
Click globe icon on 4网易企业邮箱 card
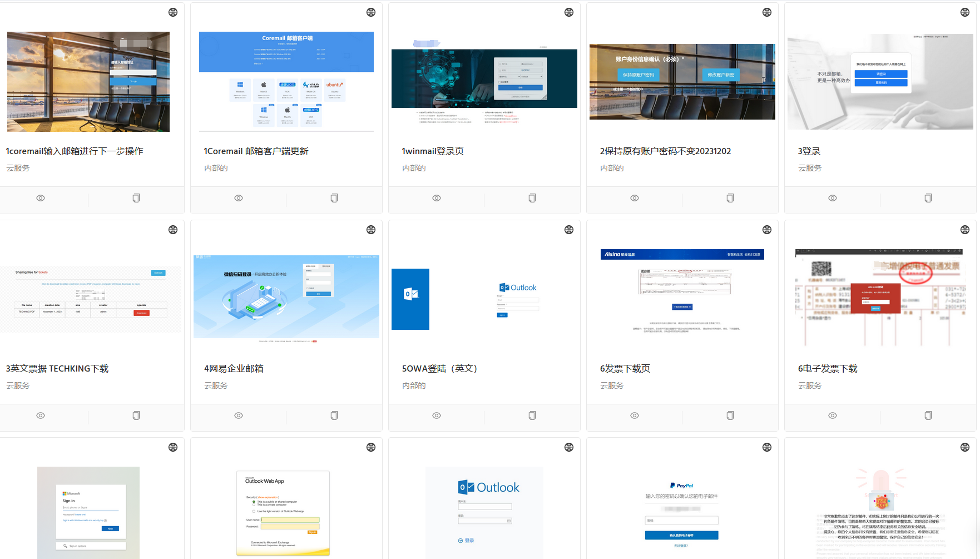tap(371, 230)
